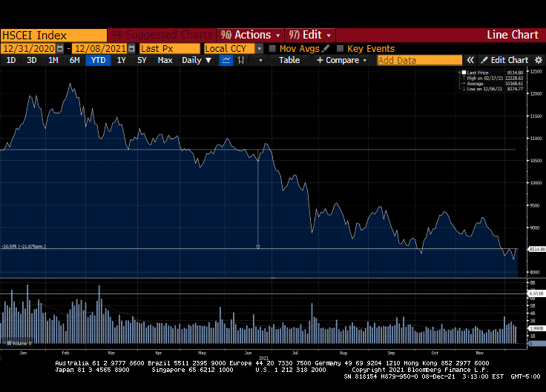This screenshot has width=546, height=392.
Task: Select the 1Y range tab
Action: [121, 60]
